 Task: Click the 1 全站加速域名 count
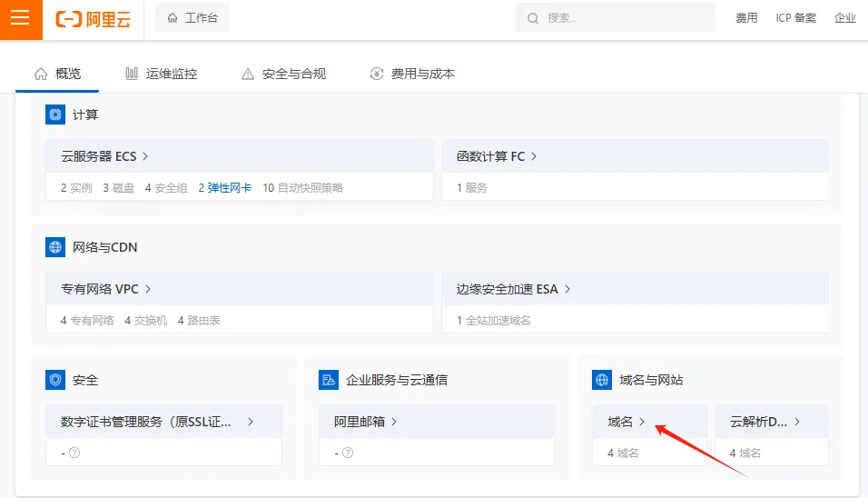pos(493,320)
